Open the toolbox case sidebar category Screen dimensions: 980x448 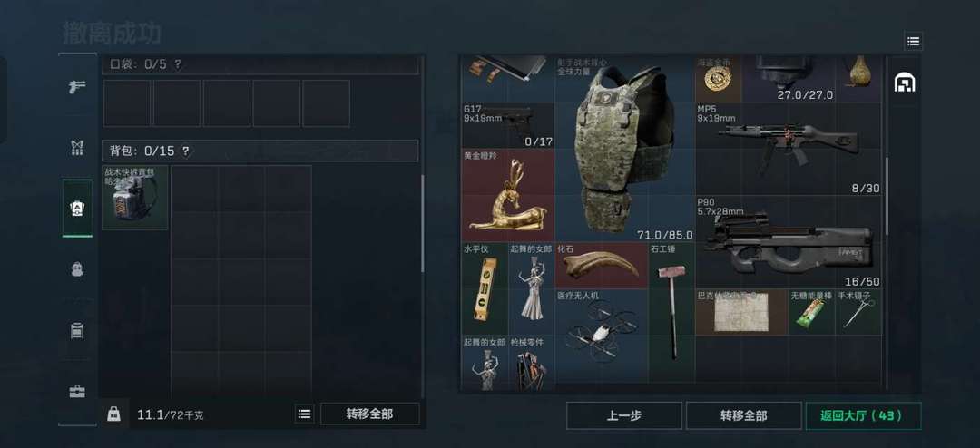[x=77, y=391]
